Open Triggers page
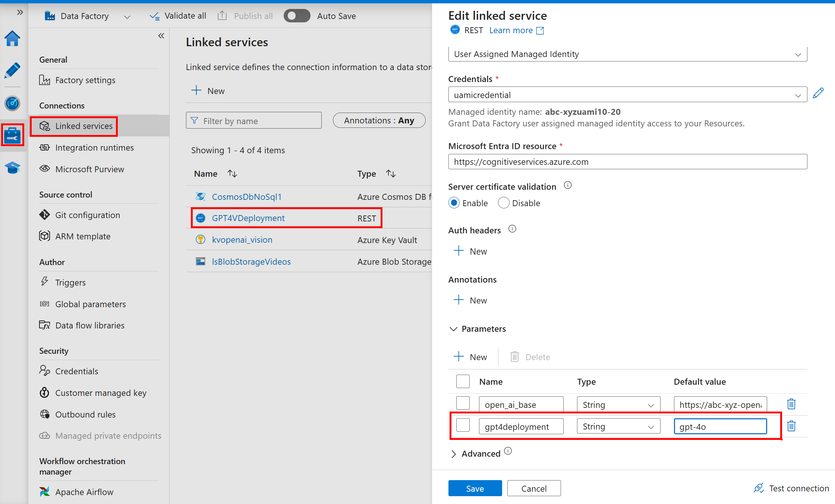 (70, 283)
